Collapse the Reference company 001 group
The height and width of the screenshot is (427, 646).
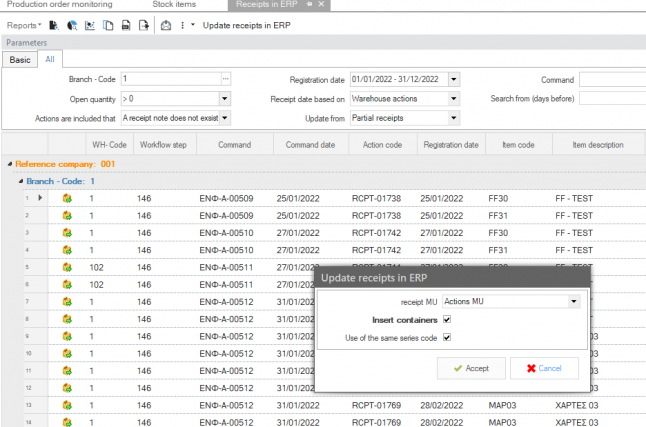(x=10, y=164)
